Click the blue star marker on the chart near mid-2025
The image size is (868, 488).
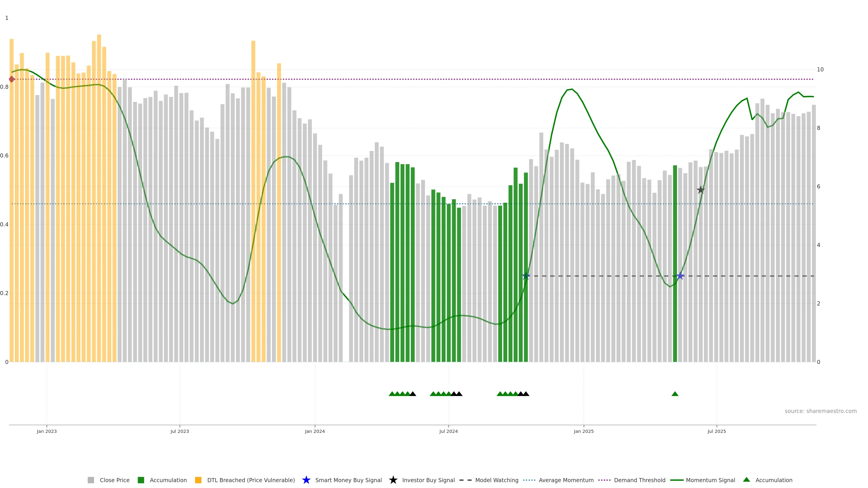(x=680, y=276)
